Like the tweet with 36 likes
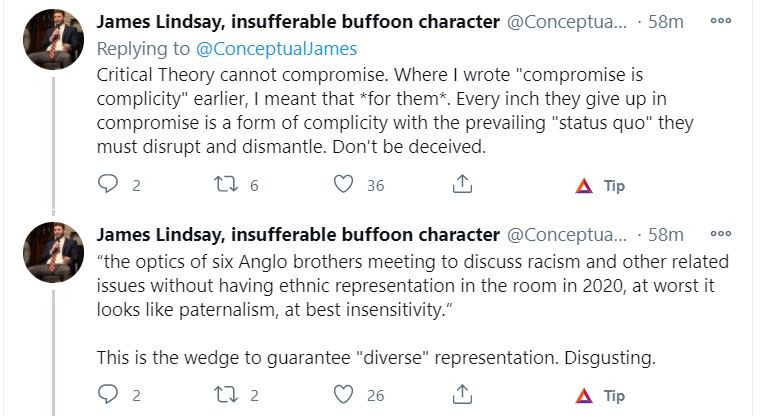This screenshot has width=766, height=416. pyautogui.click(x=344, y=185)
